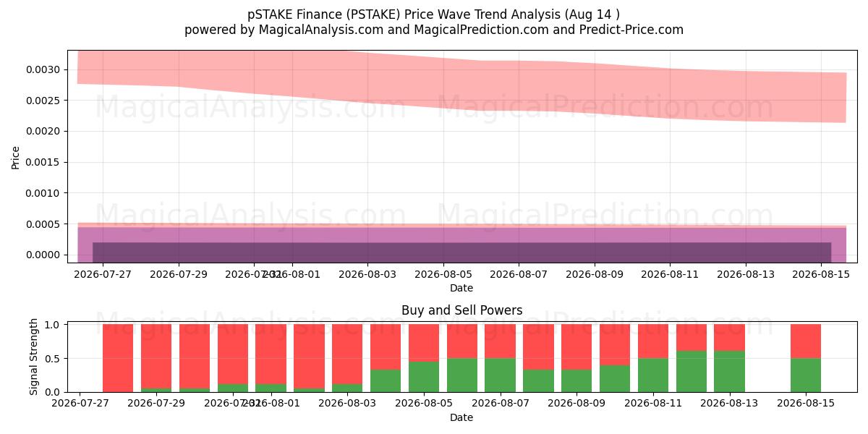
Task: Click the red segment of the 2026-08-03 bar
Action: (347, 354)
